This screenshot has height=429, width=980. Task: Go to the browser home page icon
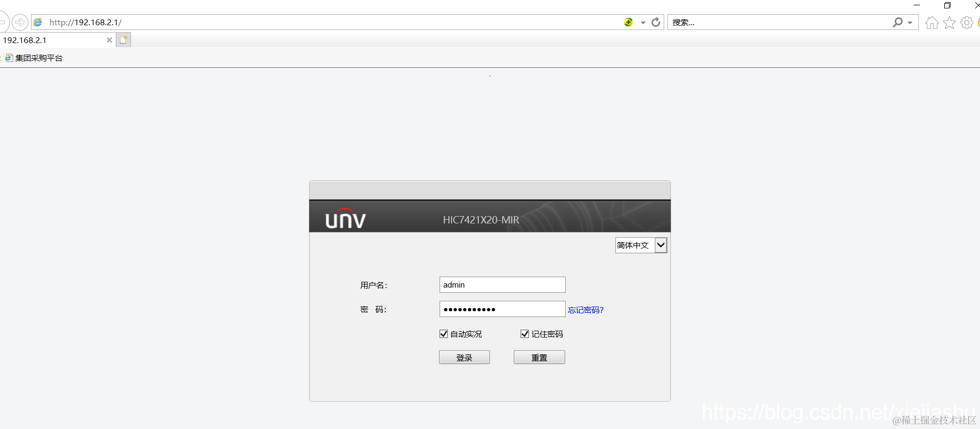pyautogui.click(x=932, y=23)
